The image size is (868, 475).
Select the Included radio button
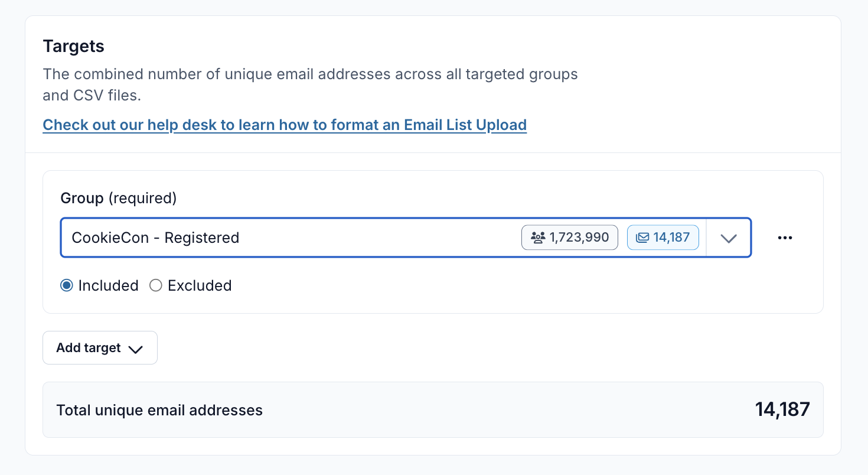point(67,286)
